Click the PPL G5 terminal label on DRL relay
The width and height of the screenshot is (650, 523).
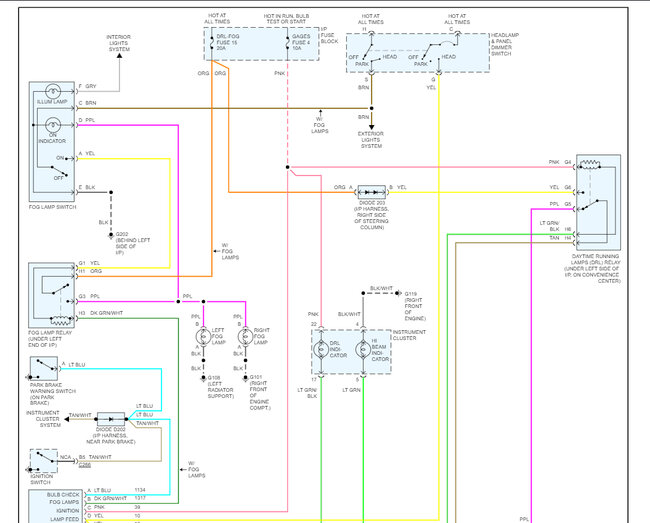click(x=560, y=204)
